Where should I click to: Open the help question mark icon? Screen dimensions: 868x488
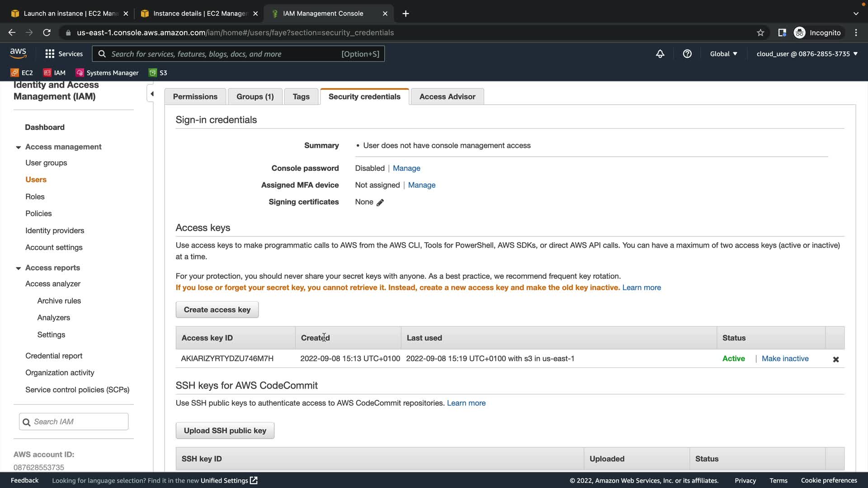(687, 54)
